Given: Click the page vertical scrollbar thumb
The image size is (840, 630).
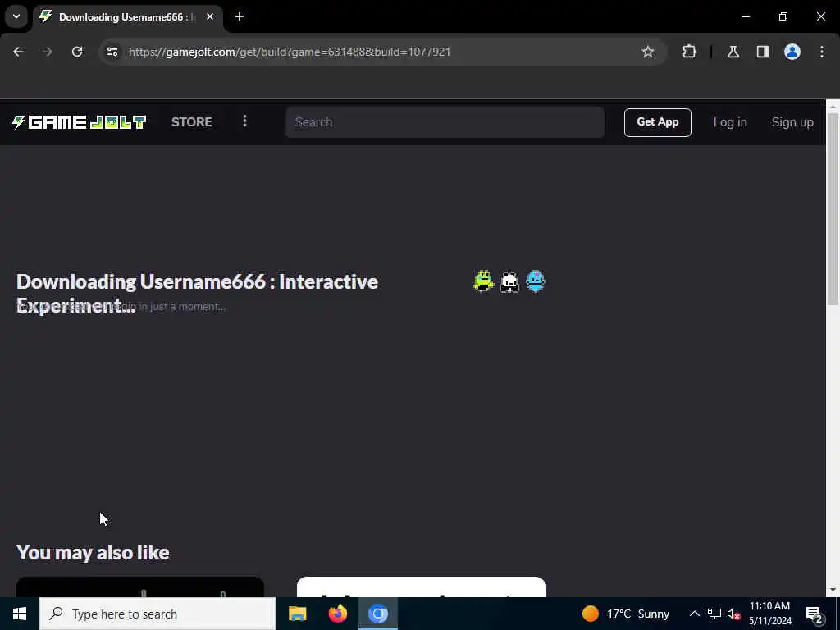Looking at the screenshot, I should click(x=833, y=209).
